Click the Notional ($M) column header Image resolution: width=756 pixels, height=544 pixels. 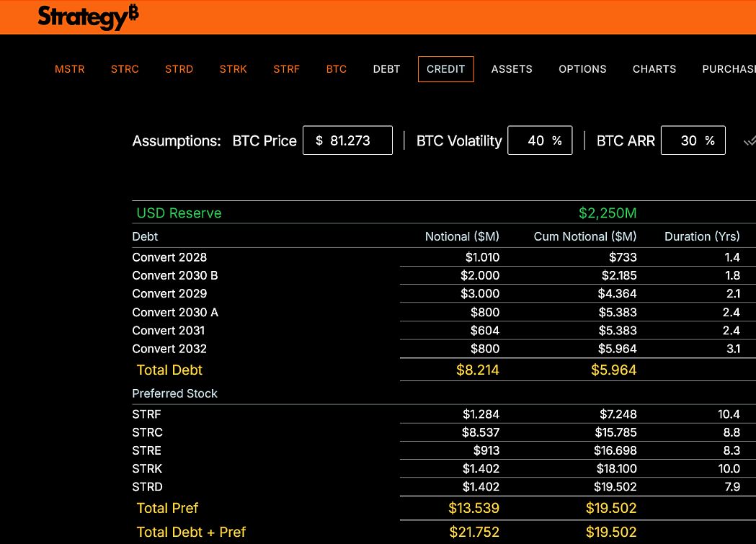462,236
